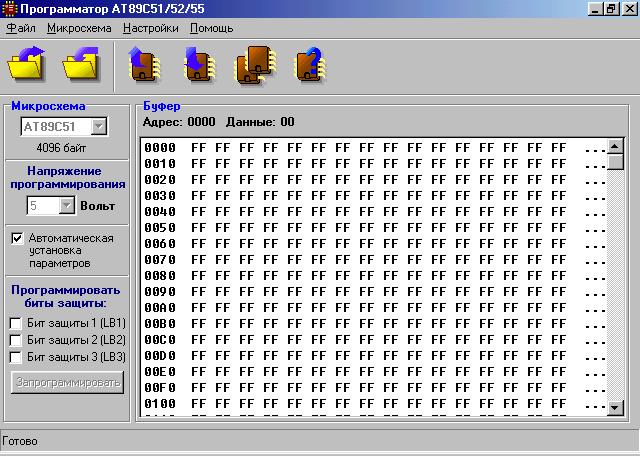This screenshot has width=640, height=456.
Task: Toggle Автоматическая установка параметров checkbox
Action: coord(17,239)
